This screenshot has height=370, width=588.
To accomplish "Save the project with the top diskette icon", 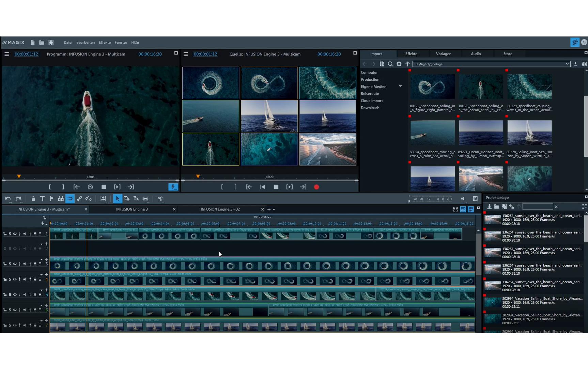I will [51, 43].
